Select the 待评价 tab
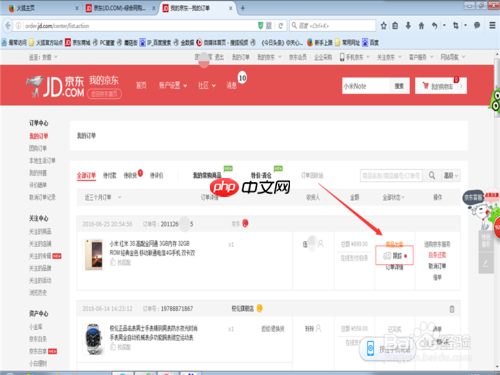This screenshot has width=500, height=375. tap(157, 175)
